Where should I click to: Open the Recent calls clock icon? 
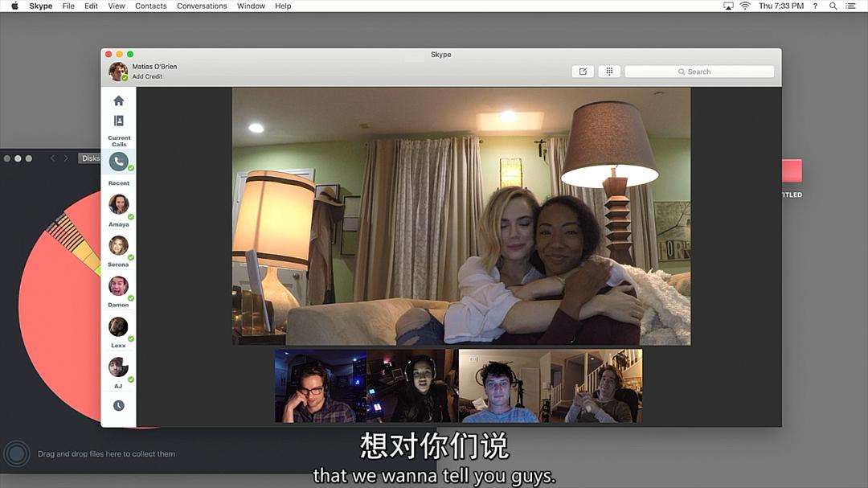pos(118,405)
